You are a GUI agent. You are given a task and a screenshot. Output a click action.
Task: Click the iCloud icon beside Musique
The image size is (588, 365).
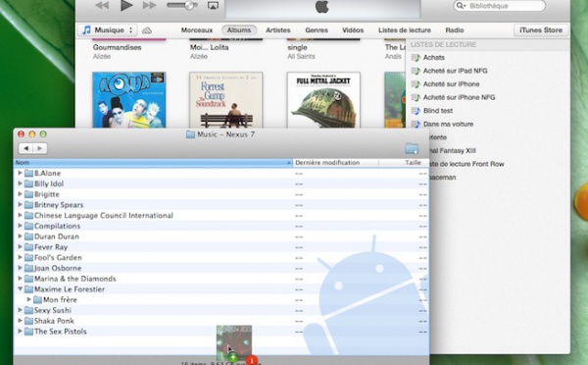[147, 30]
